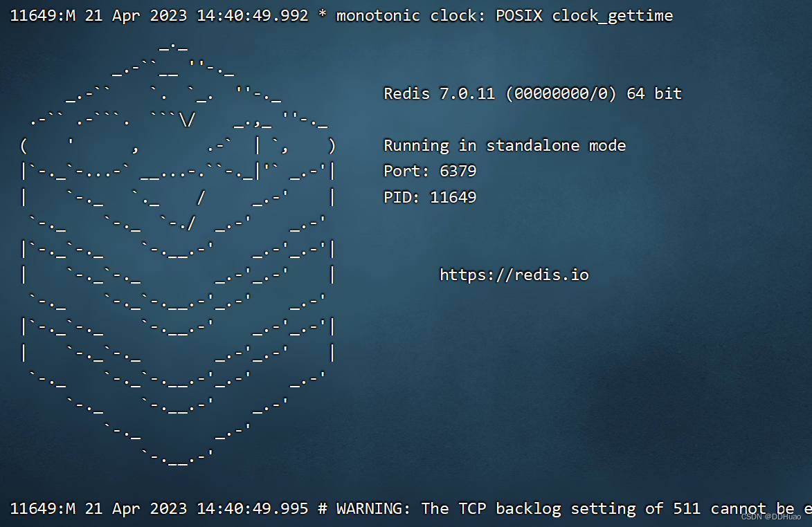This screenshot has width=812, height=527.
Task: Click the 'monotonic clock: POSIX clock_gettime' log line
Action: 342,15
